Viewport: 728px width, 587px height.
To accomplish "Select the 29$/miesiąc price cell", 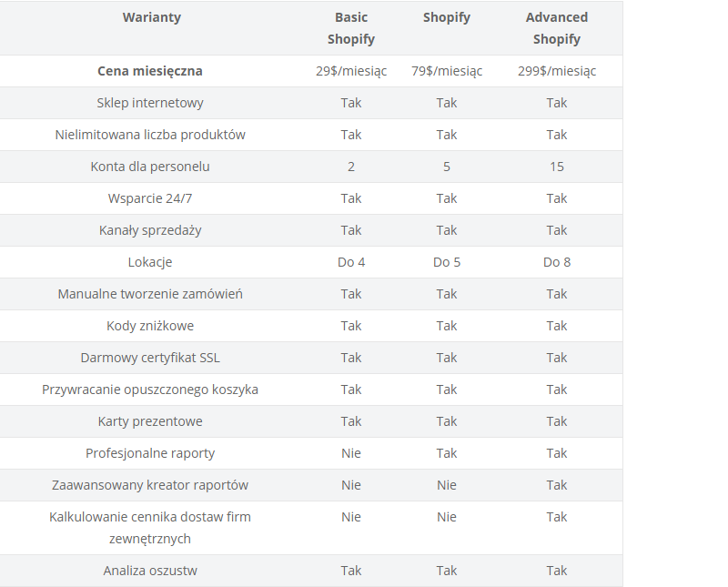I will [x=351, y=71].
